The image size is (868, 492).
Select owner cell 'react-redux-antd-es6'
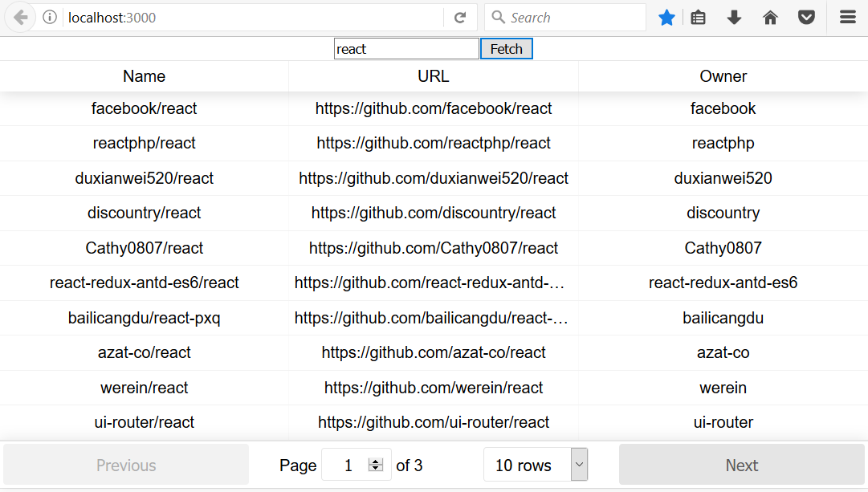[723, 283]
